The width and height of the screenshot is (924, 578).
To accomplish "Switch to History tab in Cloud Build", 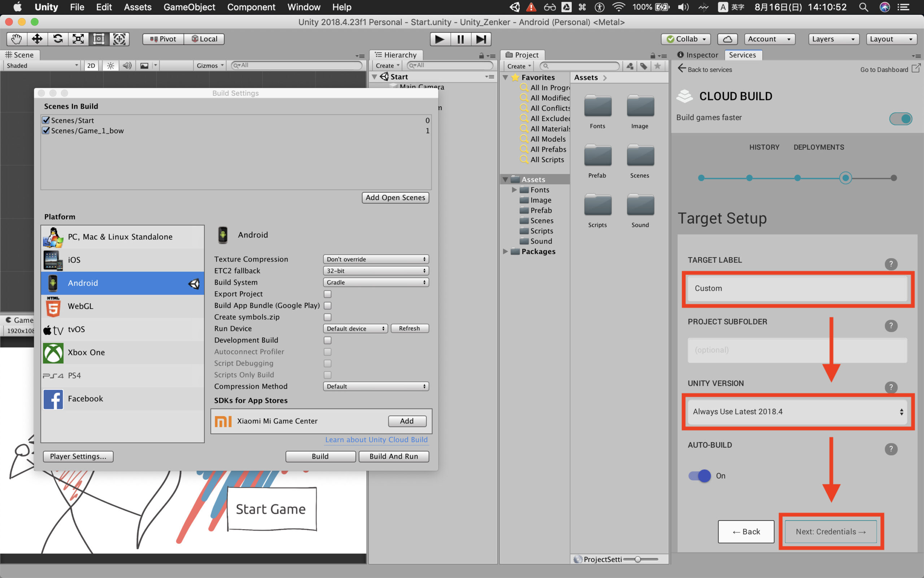I will pos(764,147).
